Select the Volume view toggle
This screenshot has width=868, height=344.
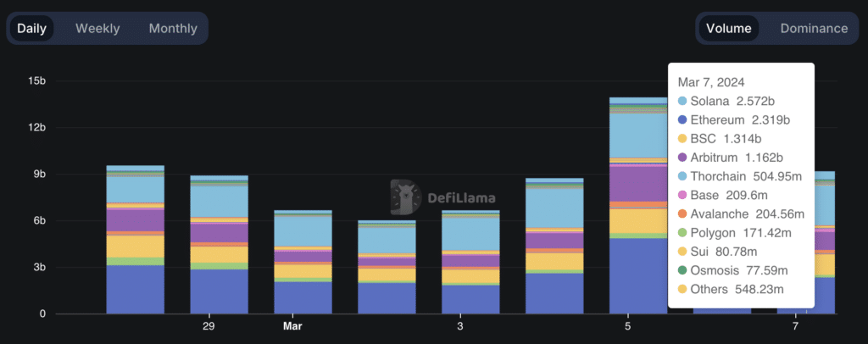[728, 28]
